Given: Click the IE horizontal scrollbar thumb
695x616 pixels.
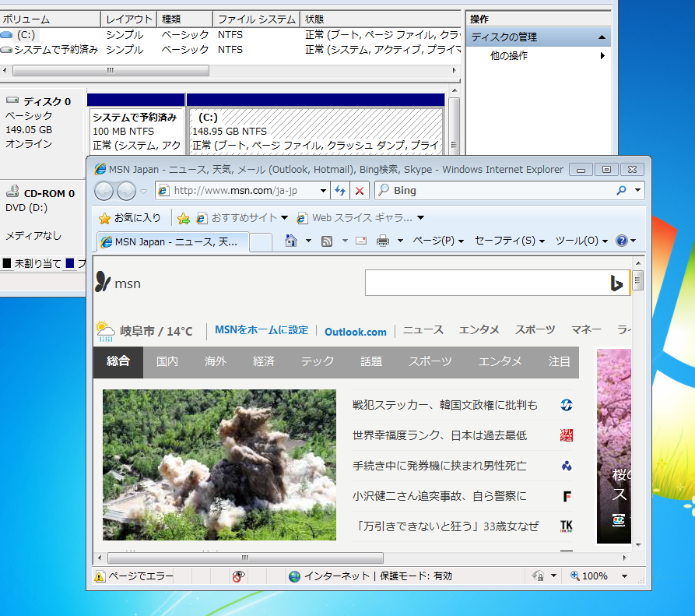Looking at the screenshot, I should 246,558.
